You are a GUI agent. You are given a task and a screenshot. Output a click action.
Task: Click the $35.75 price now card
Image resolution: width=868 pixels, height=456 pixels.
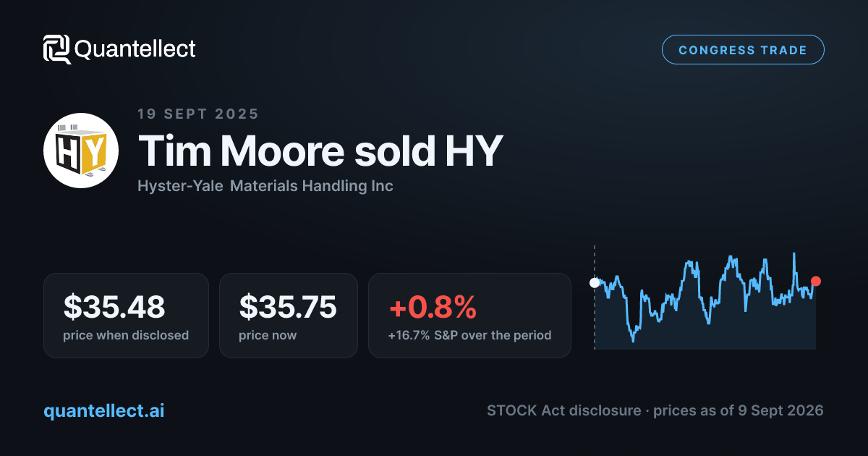tap(289, 315)
